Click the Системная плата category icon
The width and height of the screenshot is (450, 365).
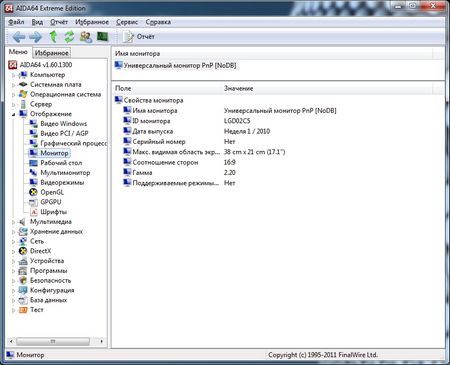point(23,84)
